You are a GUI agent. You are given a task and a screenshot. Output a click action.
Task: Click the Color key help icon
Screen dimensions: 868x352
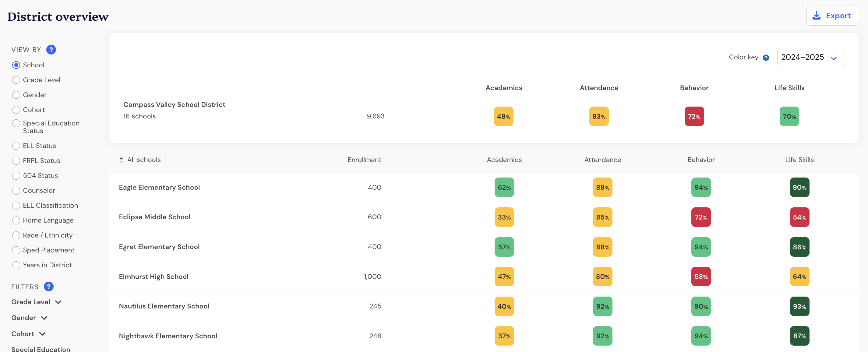tap(766, 58)
